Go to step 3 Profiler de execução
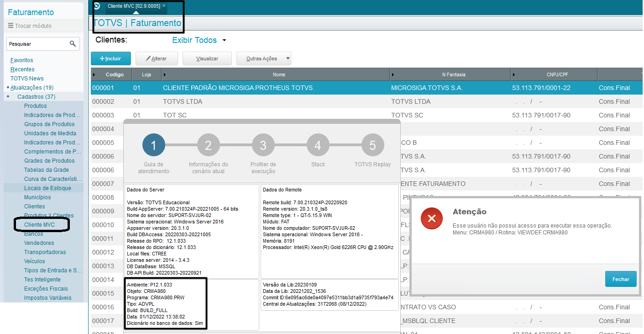Viewport: 644px width, 334px height. click(x=263, y=145)
